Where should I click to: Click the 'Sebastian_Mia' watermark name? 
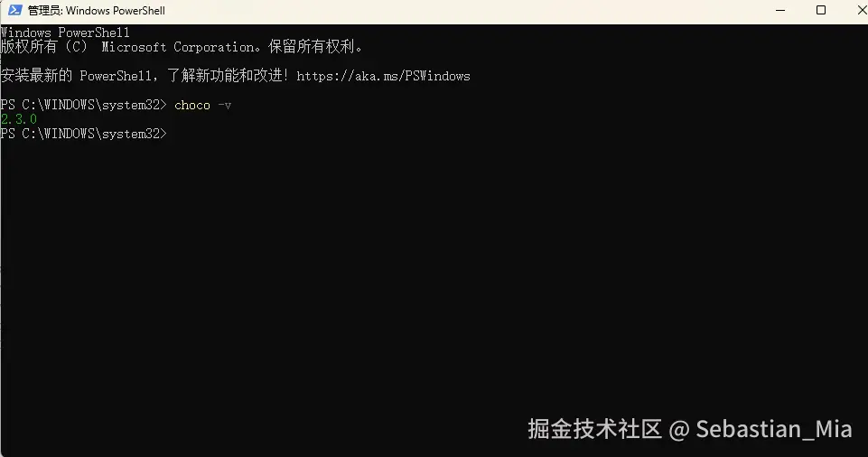(x=774, y=429)
